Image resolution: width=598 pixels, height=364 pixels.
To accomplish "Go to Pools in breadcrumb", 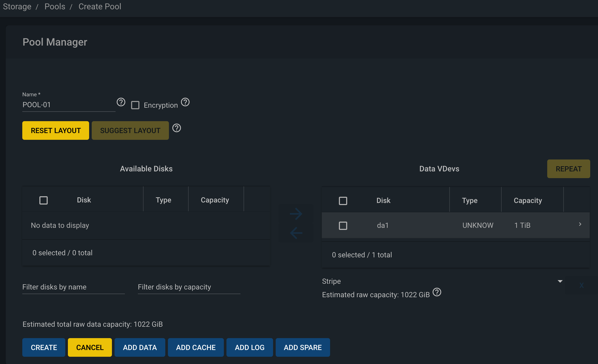I will [x=55, y=6].
